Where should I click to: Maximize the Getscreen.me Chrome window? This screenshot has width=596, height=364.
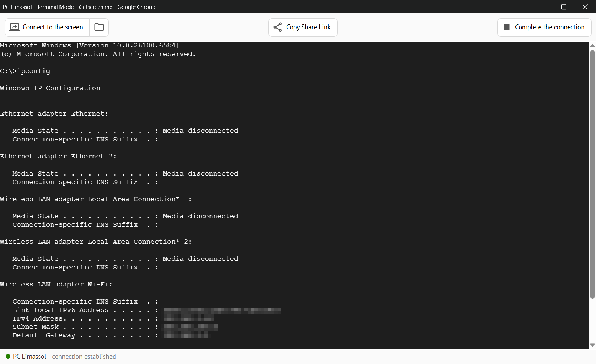[564, 7]
